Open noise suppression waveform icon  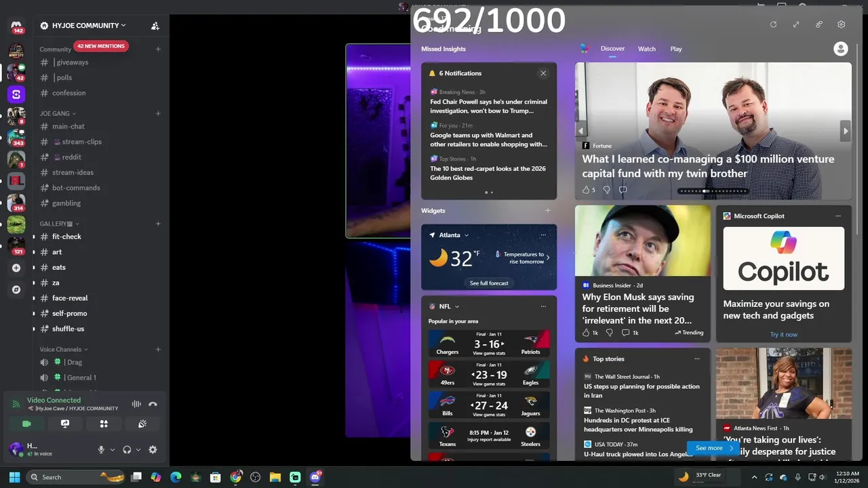point(136,404)
